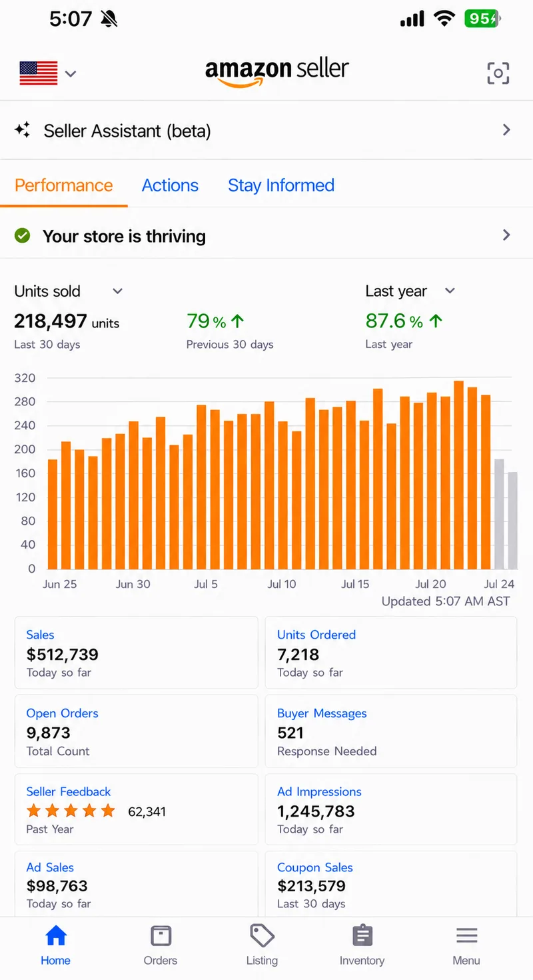Screen dimensions: 533x980
Task: Tap the 'Jul 15' axis label
Action: pos(355,584)
